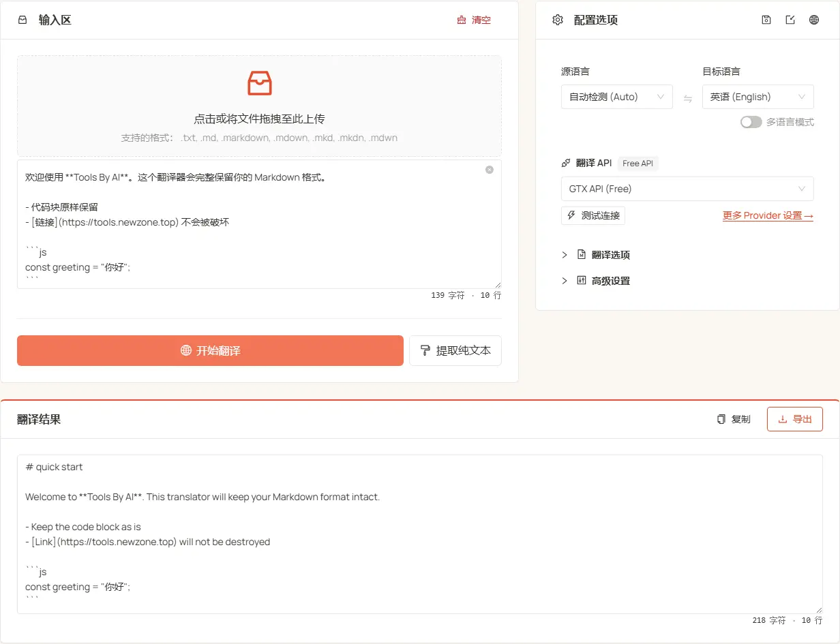
Task: Expand the 翻译选项 section
Action: click(x=596, y=255)
